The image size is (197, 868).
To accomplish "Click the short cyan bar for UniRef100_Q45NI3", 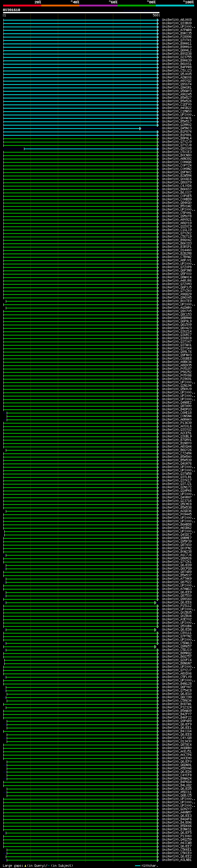I will point(72,128).
